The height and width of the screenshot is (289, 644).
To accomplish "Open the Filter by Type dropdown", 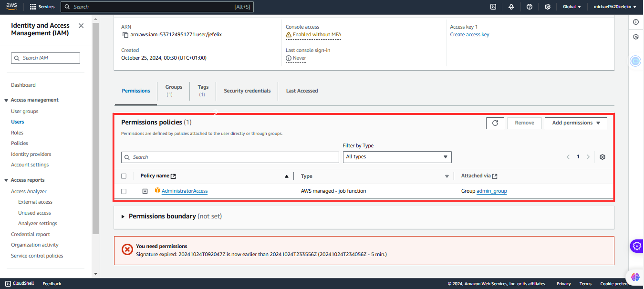I will point(397,157).
